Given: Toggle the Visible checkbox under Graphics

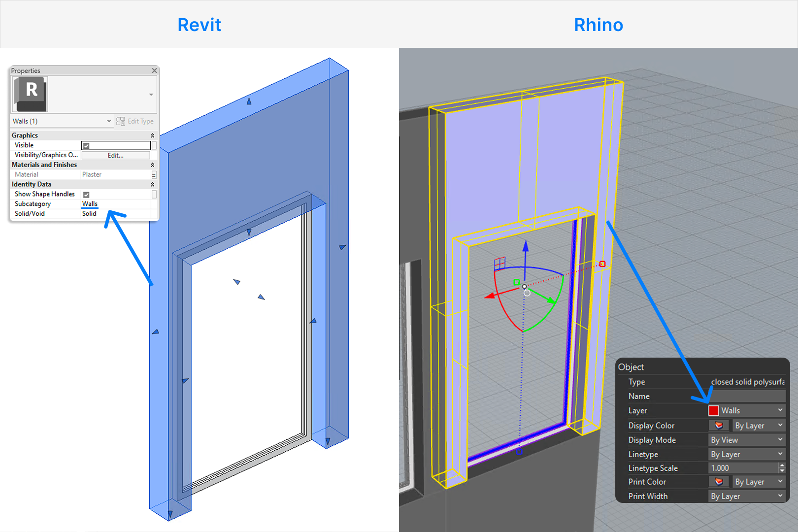Looking at the screenshot, I should coord(86,145).
